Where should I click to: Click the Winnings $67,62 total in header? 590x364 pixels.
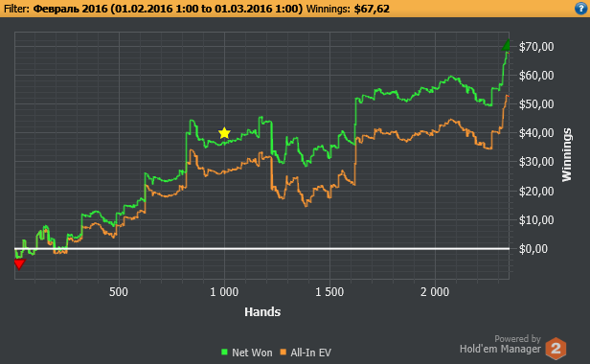(348, 9)
